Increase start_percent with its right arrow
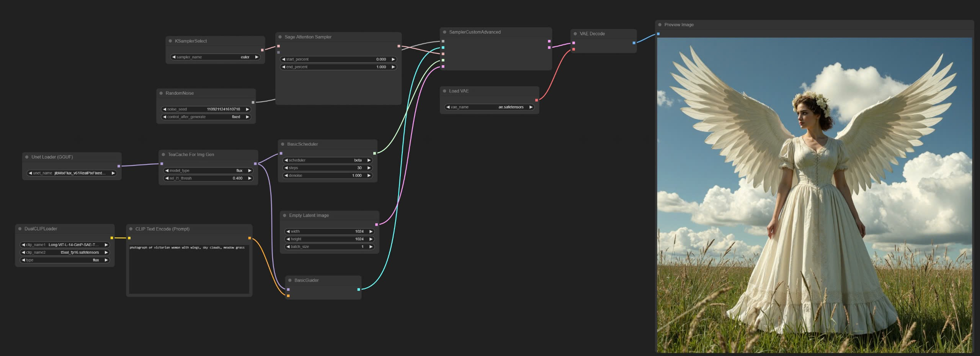This screenshot has height=356, width=980. click(x=393, y=59)
